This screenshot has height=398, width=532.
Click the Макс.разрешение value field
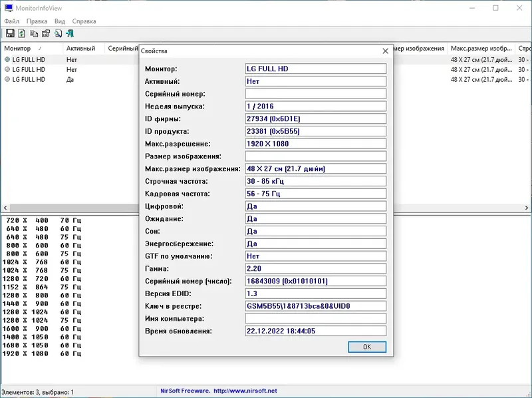[x=315, y=144]
